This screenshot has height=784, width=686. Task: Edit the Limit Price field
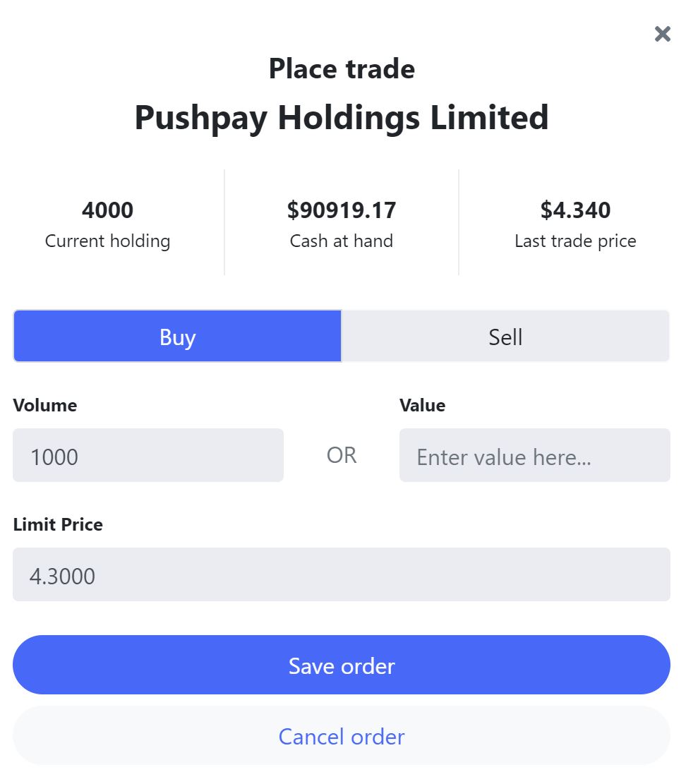[x=342, y=575]
